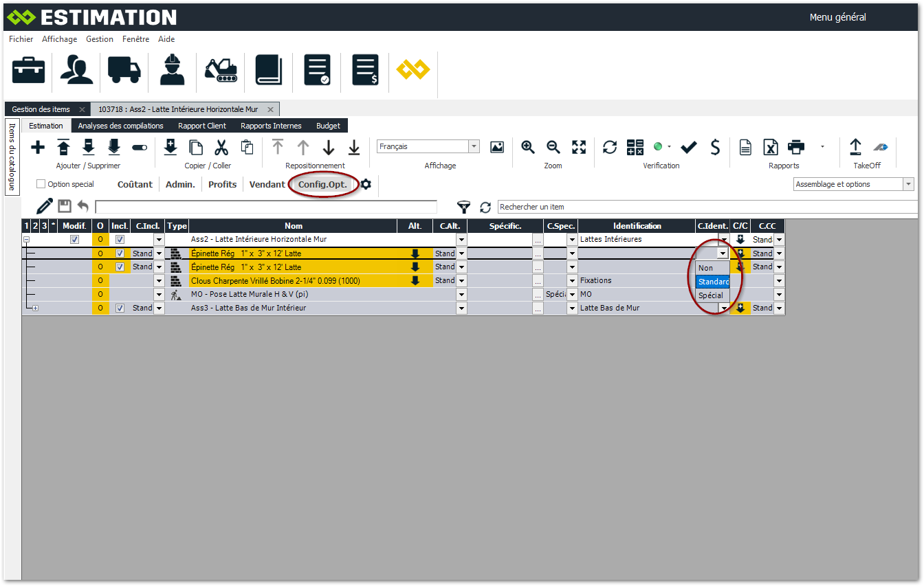Click the briefcase icon in main toolbar
The image size is (924, 586).
point(29,70)
